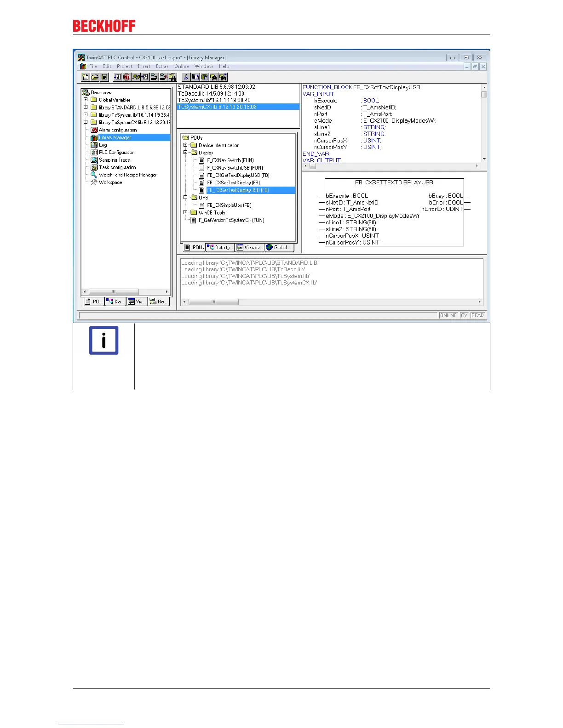The height and width of the screenshot is (728, 563).
Task: Click the Find binoculars toolbar icon
Action: click(213, 77)
